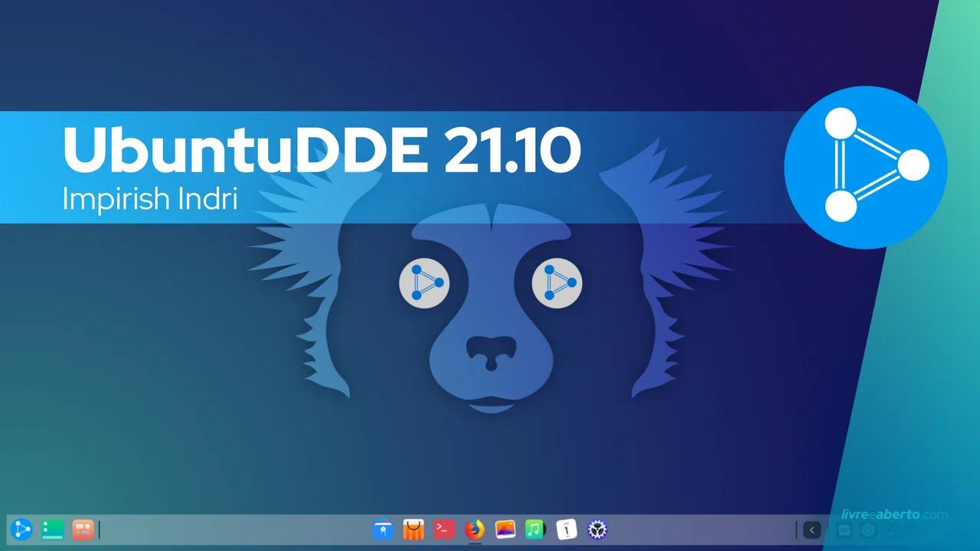Launch the Deepin Terminal

[443, 530]
